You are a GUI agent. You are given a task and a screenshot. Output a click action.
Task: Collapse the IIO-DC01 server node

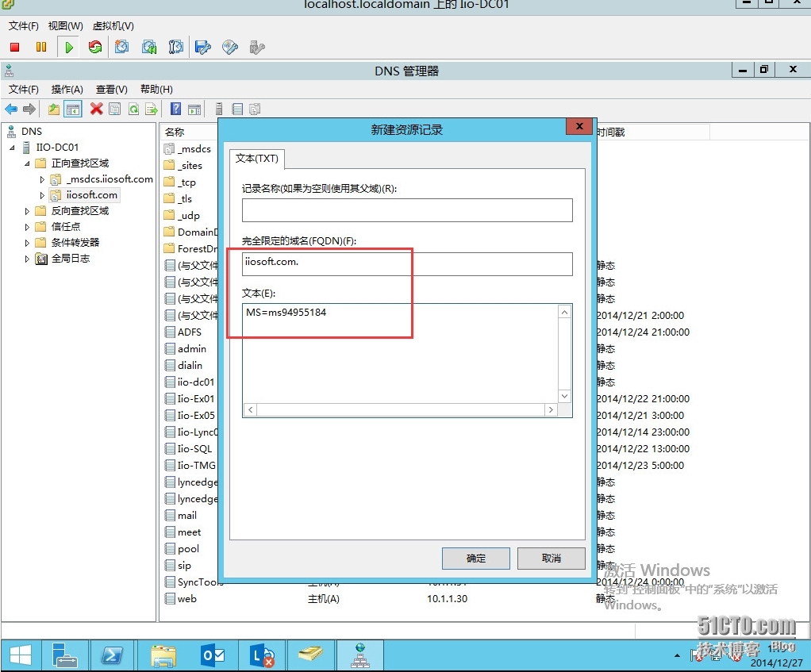click(x=13, y=148)
